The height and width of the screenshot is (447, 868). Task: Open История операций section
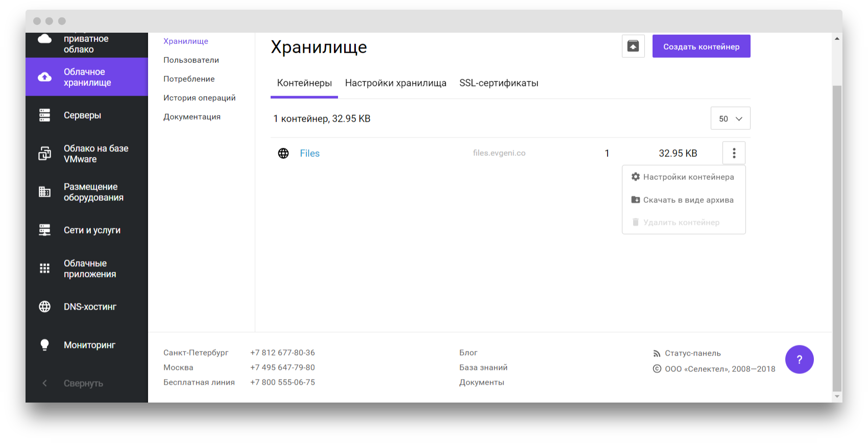point(200,98)
